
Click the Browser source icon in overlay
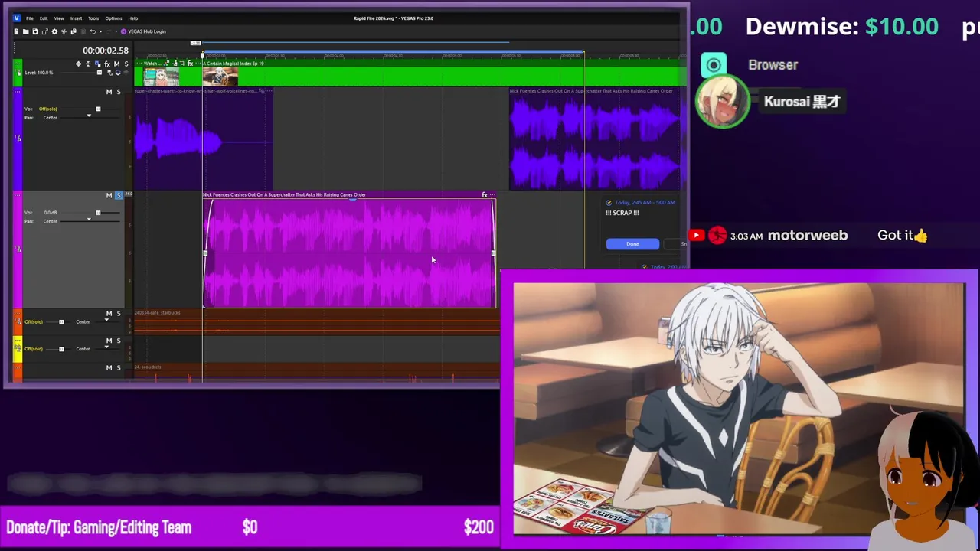pos(714,65)
